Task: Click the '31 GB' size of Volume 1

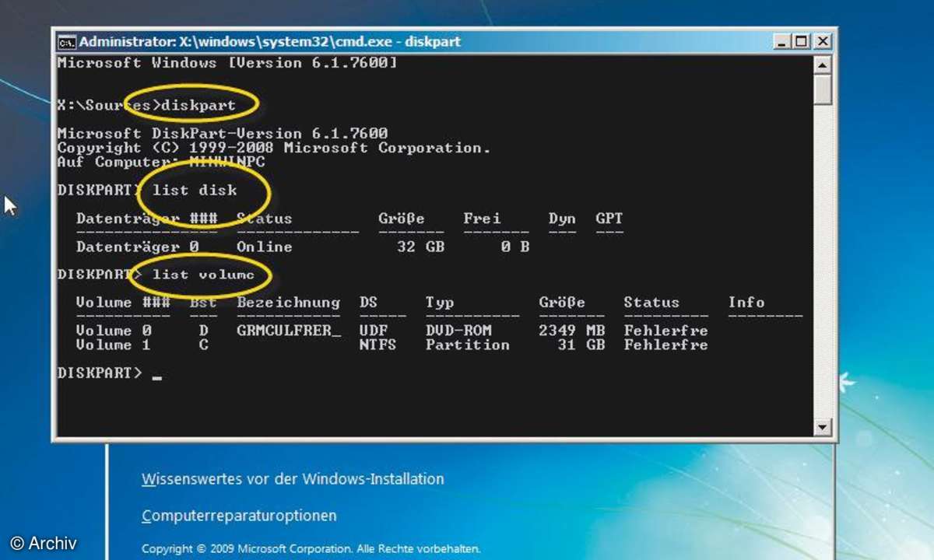Action: tap(581, 345)
